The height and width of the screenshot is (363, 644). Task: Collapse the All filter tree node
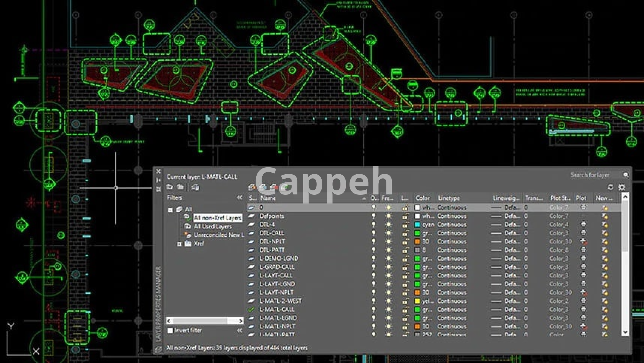coord(170,210)
